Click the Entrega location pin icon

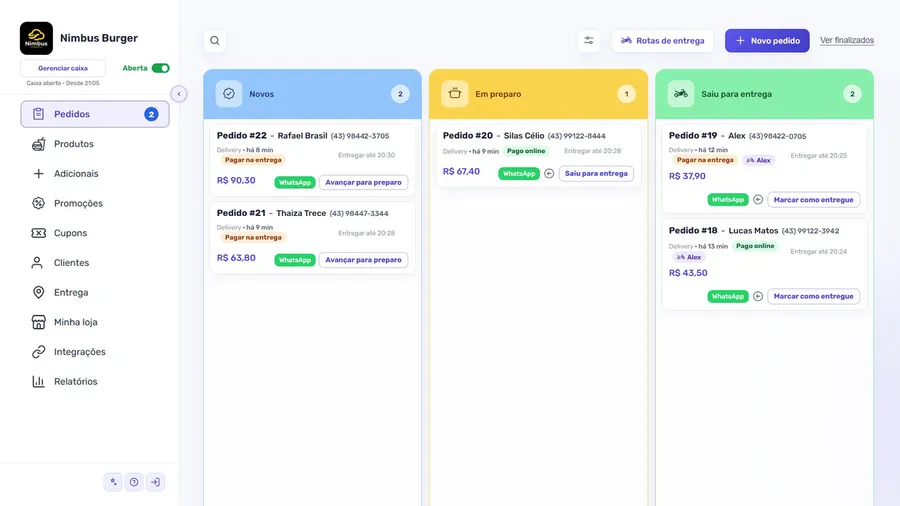point(38,293)
